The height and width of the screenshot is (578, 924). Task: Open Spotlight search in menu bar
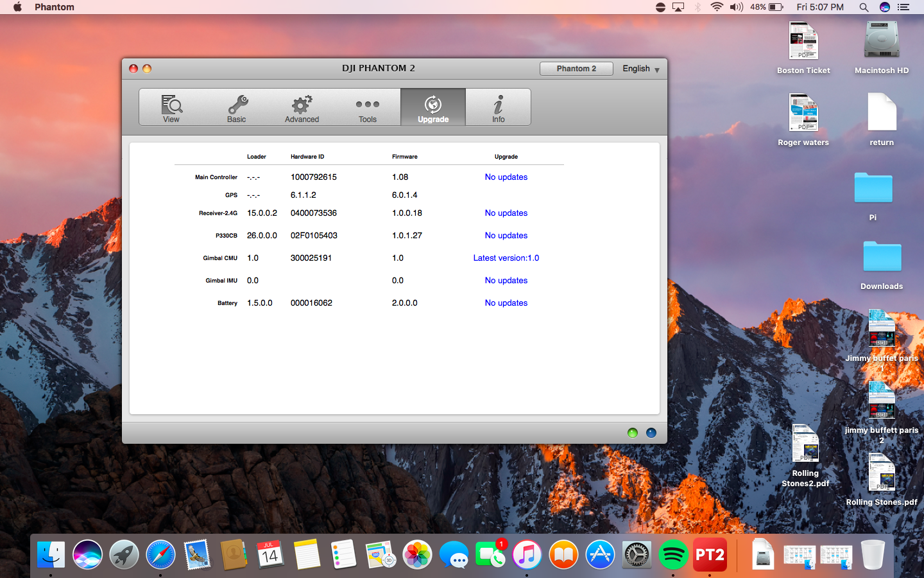click(x=864, y=7)
